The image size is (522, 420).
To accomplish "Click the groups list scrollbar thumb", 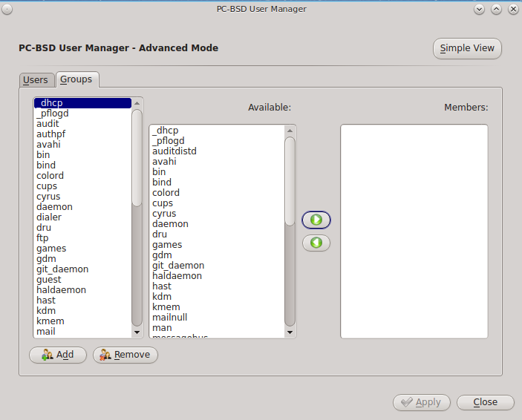I will coord(137,158).
